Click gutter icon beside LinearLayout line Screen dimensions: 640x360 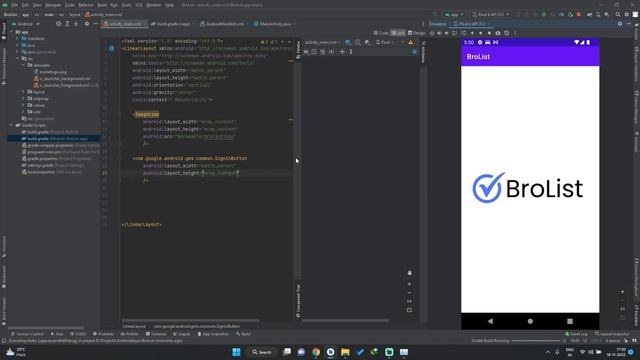click(111, 49)
